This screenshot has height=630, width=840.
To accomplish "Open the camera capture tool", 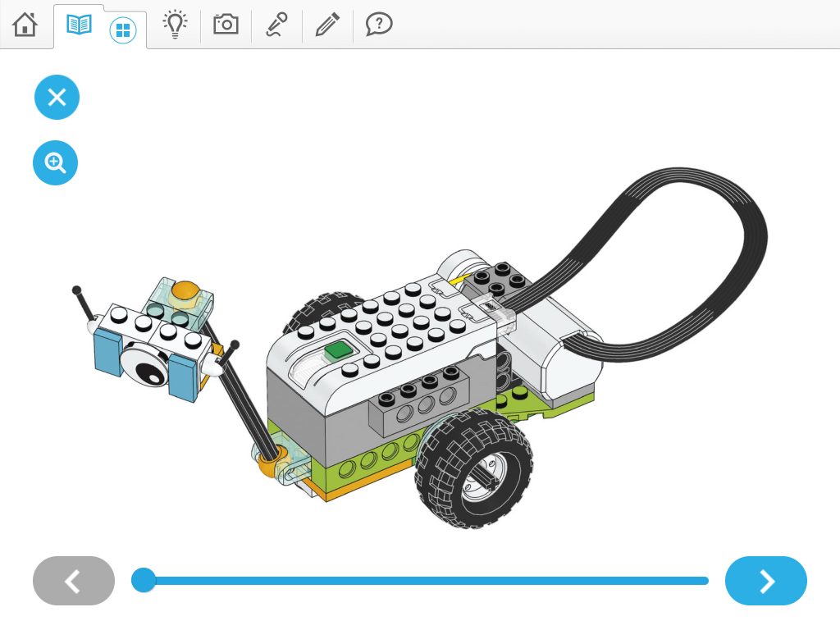I will (x=226, y=25).
